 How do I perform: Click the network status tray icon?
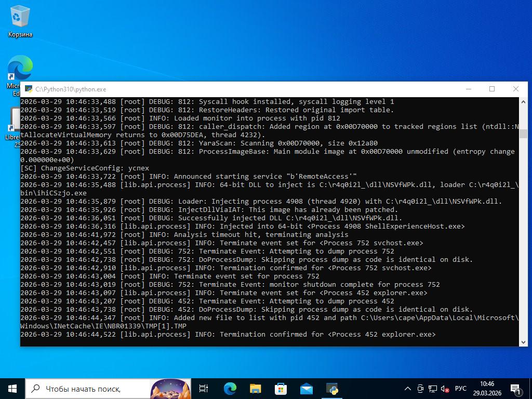(x=433, y=389)
